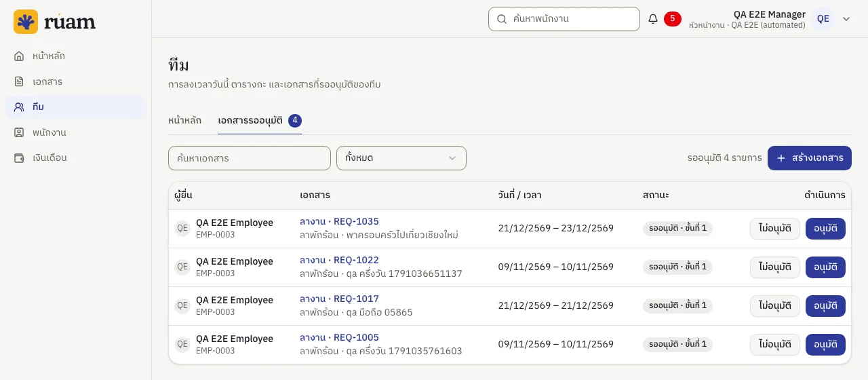This screenshot has height=380, width=868.
Task: Approve request REQ-1017
Action: (825, 306)
